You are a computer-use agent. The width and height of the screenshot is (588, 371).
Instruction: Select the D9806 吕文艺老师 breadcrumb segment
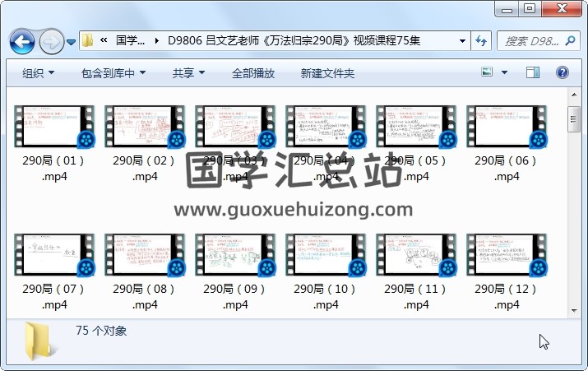(294, 40)
